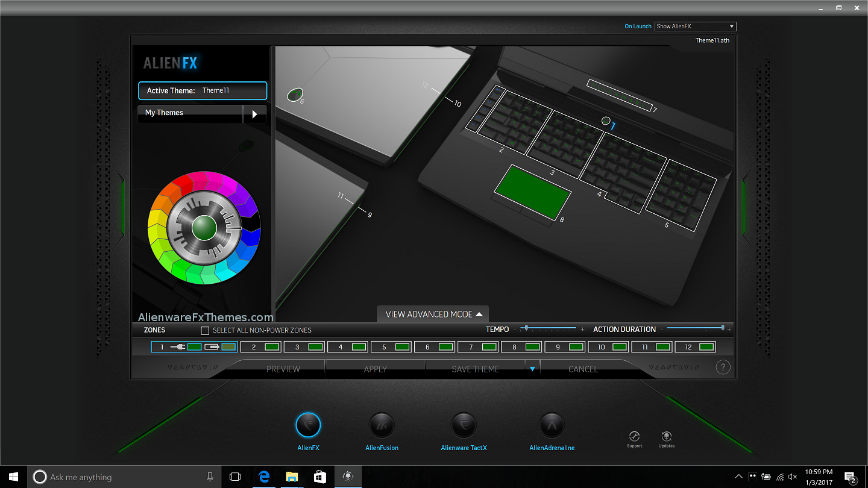Image resolution: width=868 pixels, height=488 pixels.
Task: Click the taskbar clock showing 10:59 PM
Action: pos(819,477)
